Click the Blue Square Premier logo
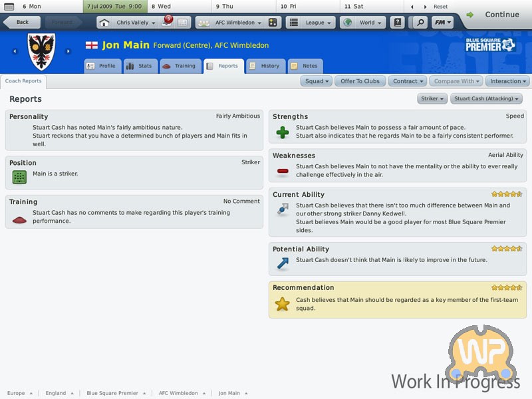Viewport: 532px width, 399px height. (x=490, y=45)
